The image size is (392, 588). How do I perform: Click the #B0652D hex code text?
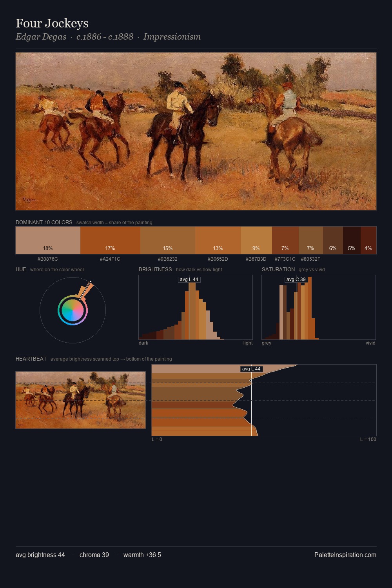click(x=218, y=259)
